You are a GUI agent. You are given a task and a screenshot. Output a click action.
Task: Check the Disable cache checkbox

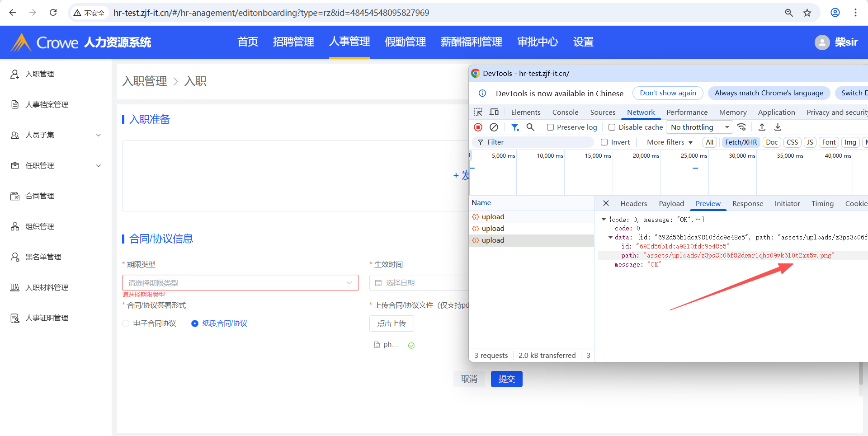[612, 127]
